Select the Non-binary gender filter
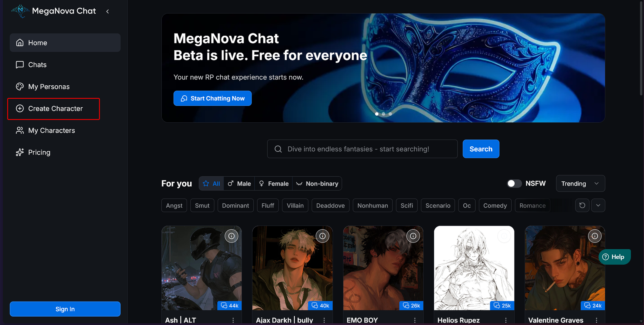Image resolution: width=644 pixels, height=325 pixels. click(317, 184)
